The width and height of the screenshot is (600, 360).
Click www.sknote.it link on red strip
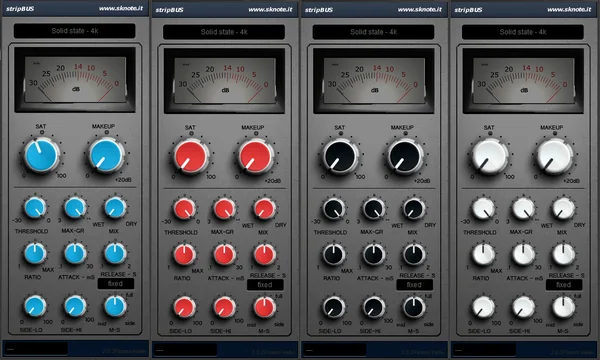(x=270, y=9)
